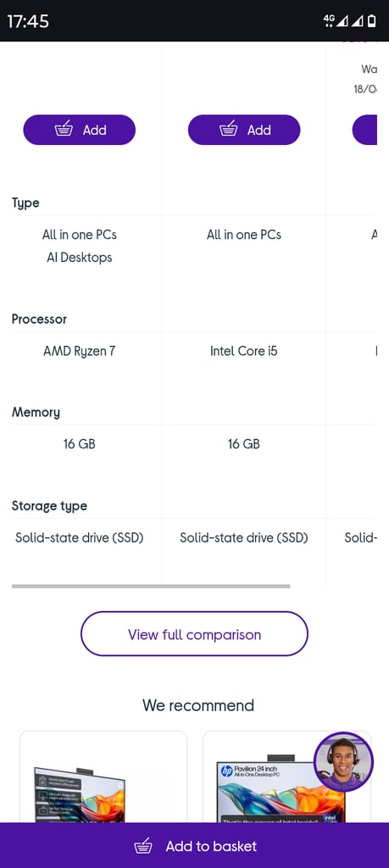Tap the 4G network status icon

329,20
